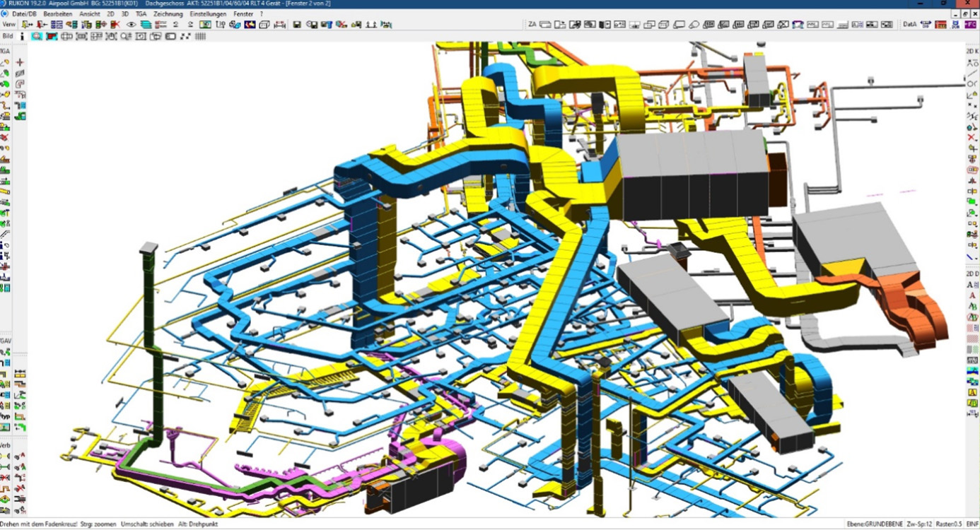Select the text 'A' tool on right panel
Viewport: 980px width, 530px height.
click(969, 285)
